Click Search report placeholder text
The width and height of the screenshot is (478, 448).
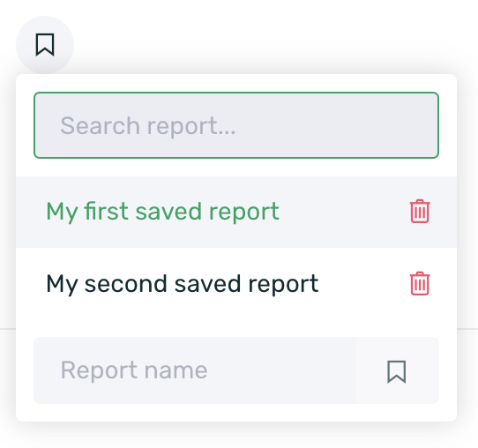point(148,126)
